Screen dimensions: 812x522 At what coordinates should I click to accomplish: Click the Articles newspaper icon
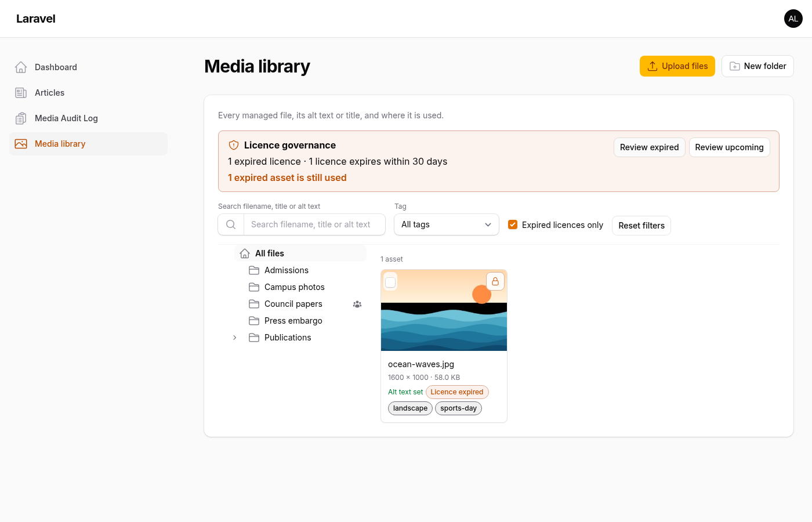tap(21, 93)
